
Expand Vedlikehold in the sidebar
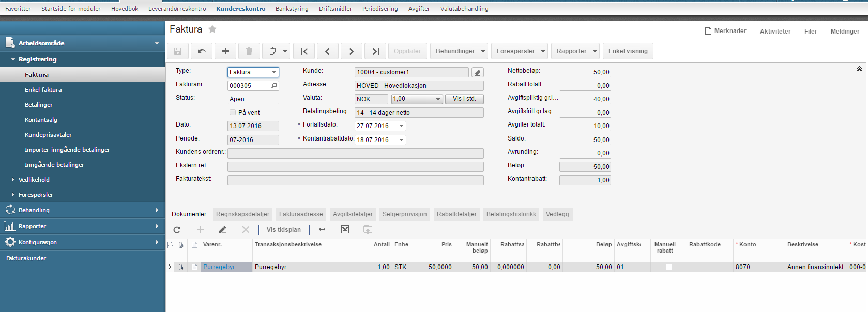pyautogui.click(x=34, y=180)
